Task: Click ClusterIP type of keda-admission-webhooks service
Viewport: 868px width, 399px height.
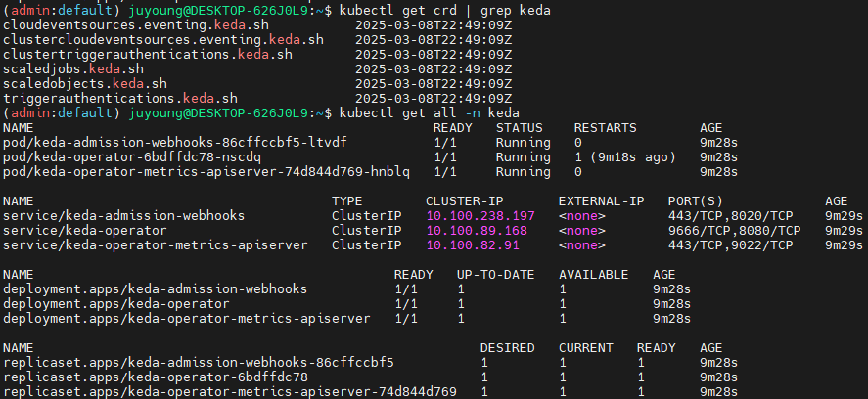Action: pos(367,215)
